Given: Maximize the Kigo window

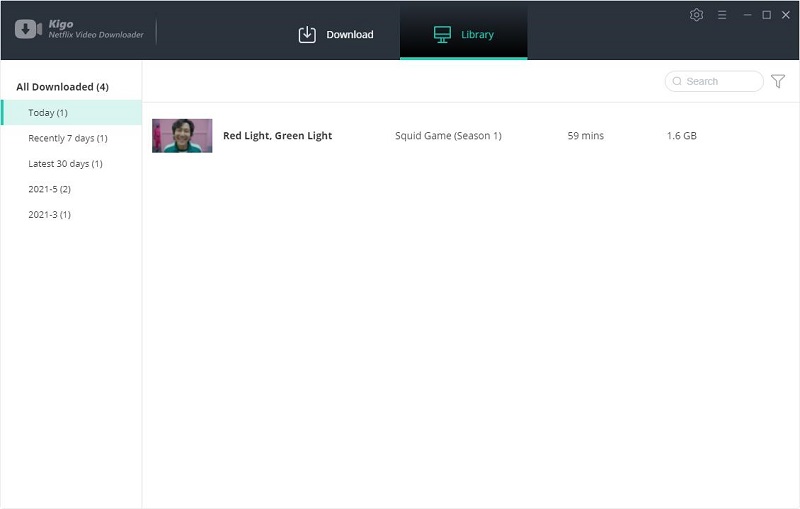Looking at the screenshot, I should (766, 15).
